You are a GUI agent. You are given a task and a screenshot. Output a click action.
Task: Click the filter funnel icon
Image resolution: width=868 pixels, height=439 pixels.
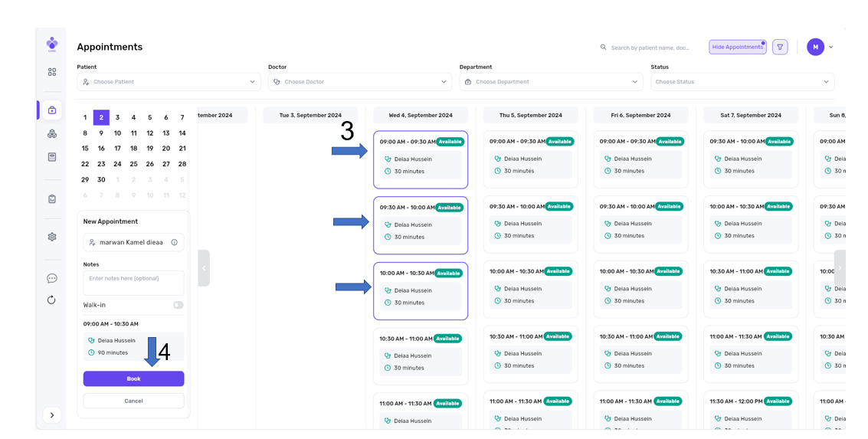click(x=780, y=48)
